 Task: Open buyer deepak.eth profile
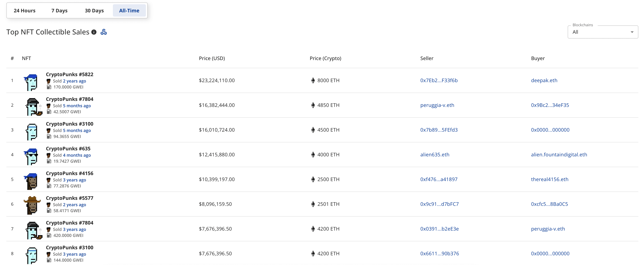[x=544, y=81]
